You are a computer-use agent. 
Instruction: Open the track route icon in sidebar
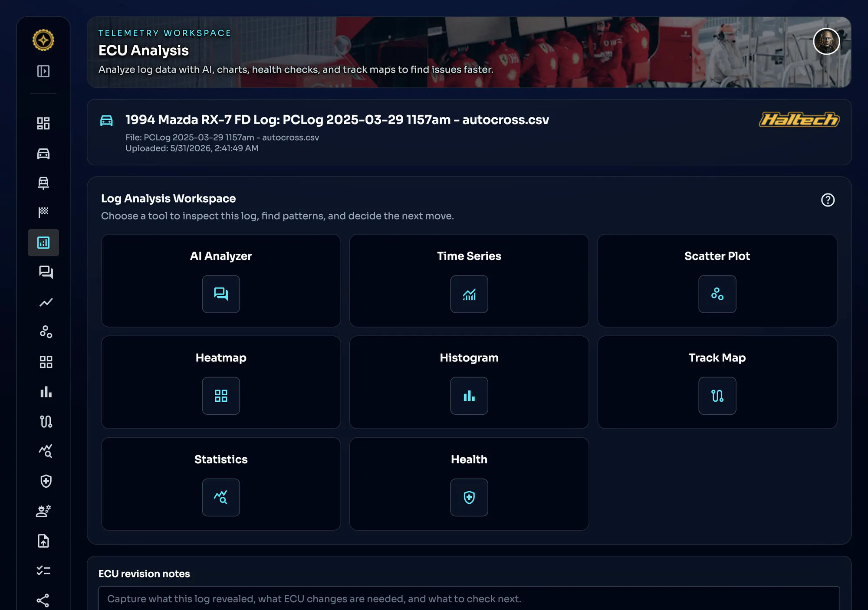coord(46,421)
